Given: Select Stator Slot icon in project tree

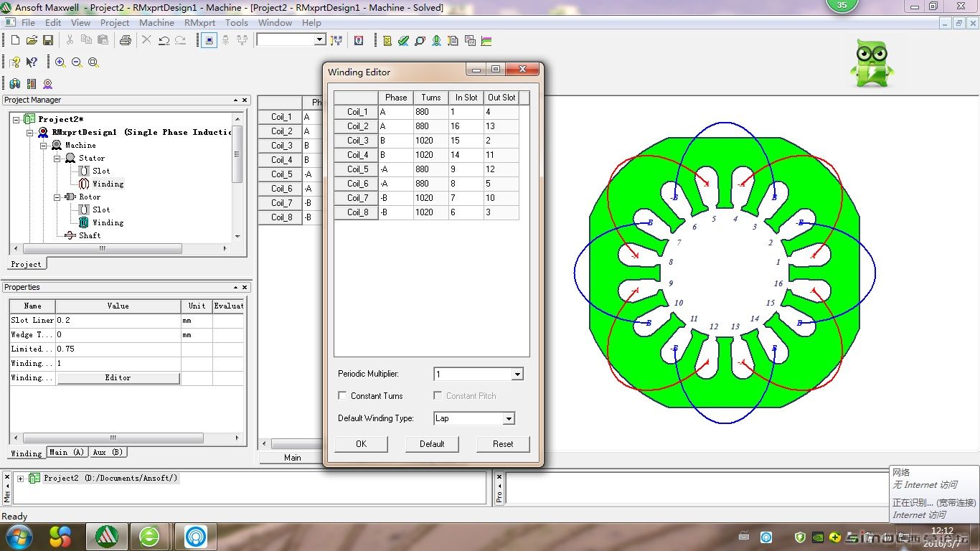Looking at the screenshot, I should pyautogui.click(x=84, y=171).
